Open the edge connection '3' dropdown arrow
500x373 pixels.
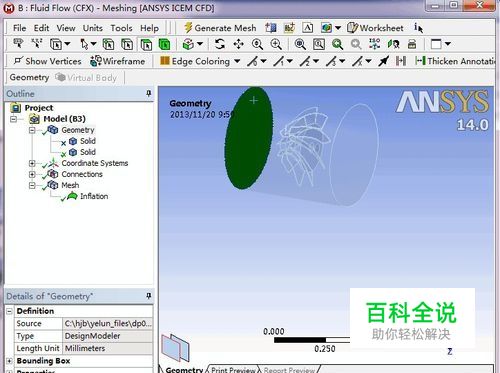(342, 61)
